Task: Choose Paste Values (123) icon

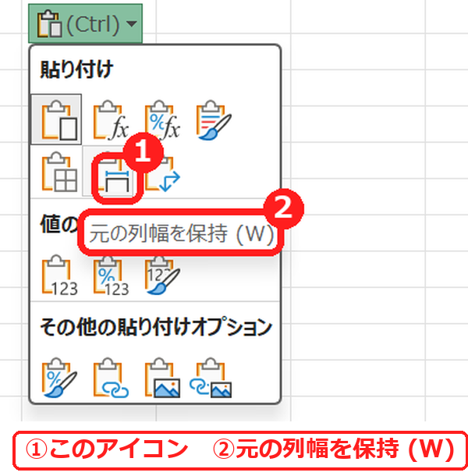Action: pos(58,275)
